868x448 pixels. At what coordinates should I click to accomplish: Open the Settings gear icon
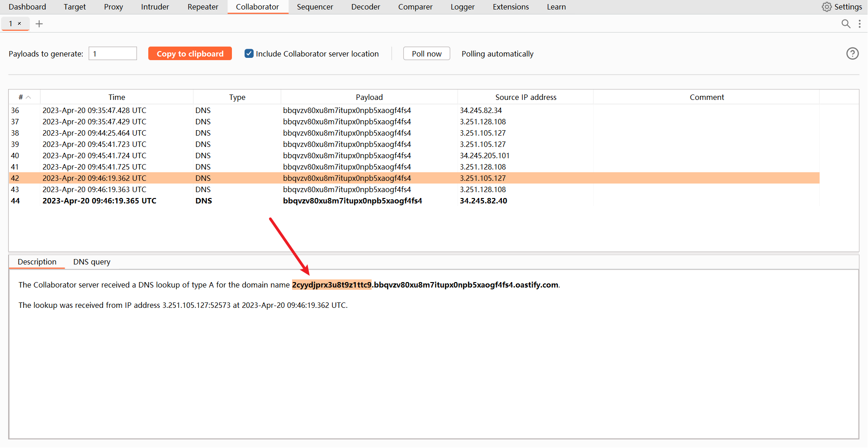[x=826, y=7]
